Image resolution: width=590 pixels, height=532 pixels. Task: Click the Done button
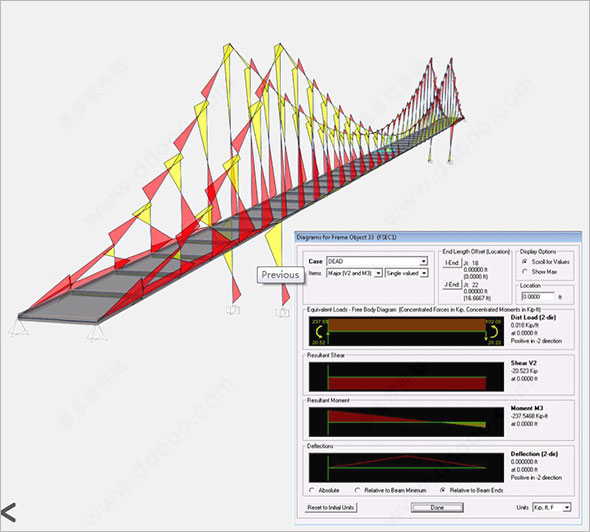click(x=437, y=508)
